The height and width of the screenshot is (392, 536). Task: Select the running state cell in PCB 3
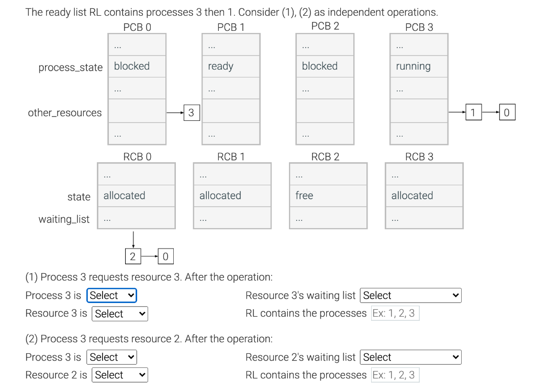click(418, 66)
